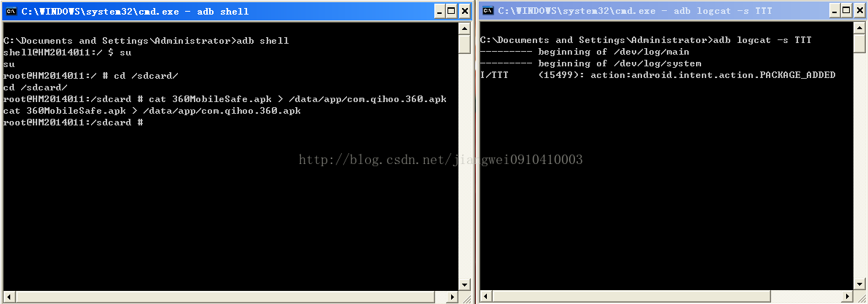Image resolution: width=868 pixels, height=304 pixels.
Task: Close the adb shell window
Action: coord(465,11)
